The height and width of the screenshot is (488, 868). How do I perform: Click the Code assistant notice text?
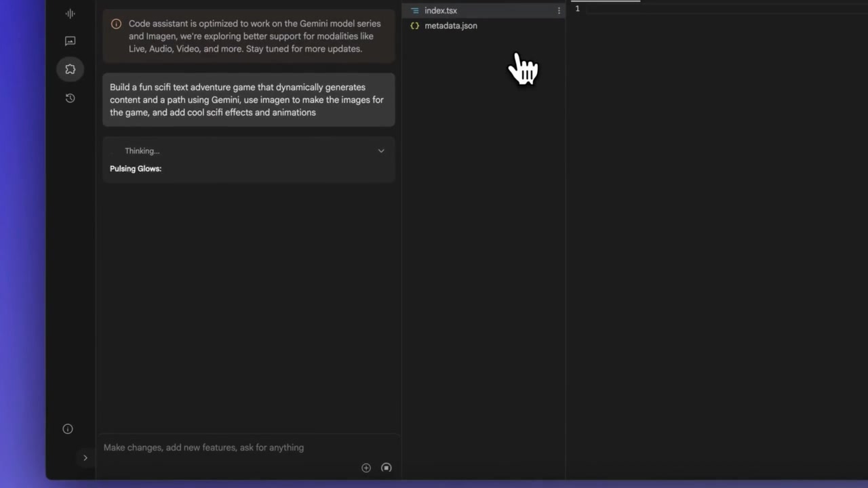point(255,36)
